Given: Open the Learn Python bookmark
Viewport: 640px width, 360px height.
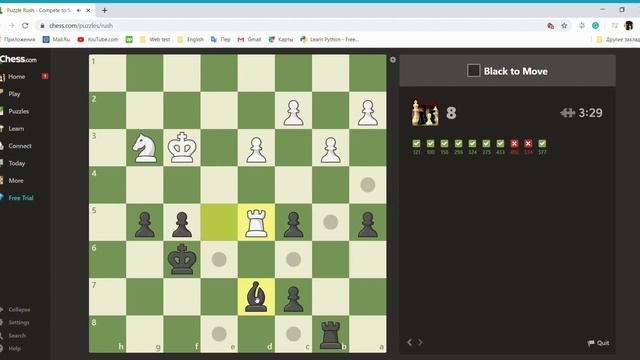Looking at the screenshot, I should coord(329,40).
